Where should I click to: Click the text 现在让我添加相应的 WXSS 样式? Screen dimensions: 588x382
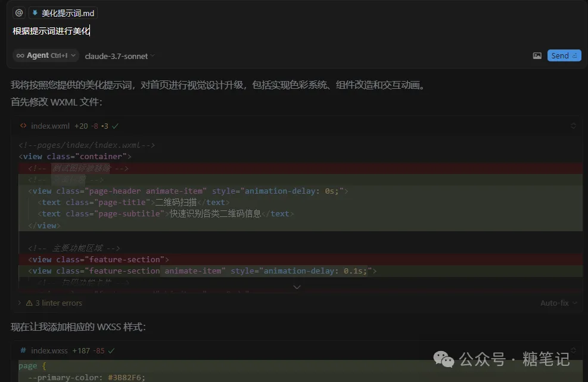(x=78, y=327)
